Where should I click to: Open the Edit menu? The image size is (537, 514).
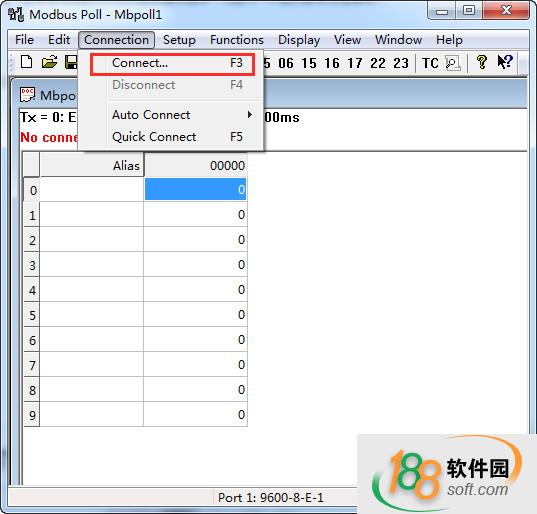point(59,40)
